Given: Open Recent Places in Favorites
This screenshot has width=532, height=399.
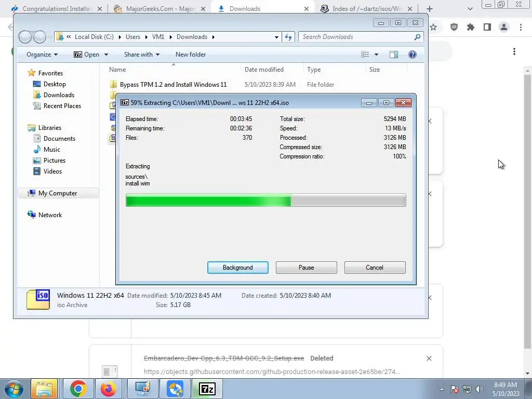Looking at the screenshot, I should pos(62,106).
